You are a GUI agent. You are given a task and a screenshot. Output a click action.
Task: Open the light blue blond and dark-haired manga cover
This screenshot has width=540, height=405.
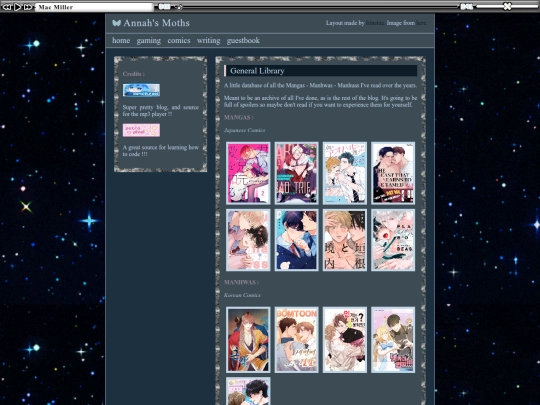345,173
